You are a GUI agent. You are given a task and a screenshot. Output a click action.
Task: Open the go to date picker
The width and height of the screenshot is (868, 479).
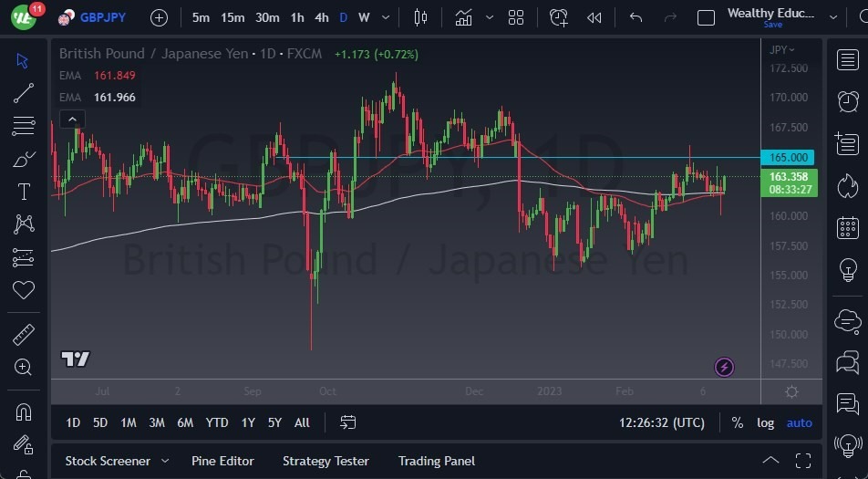[347, 422]
